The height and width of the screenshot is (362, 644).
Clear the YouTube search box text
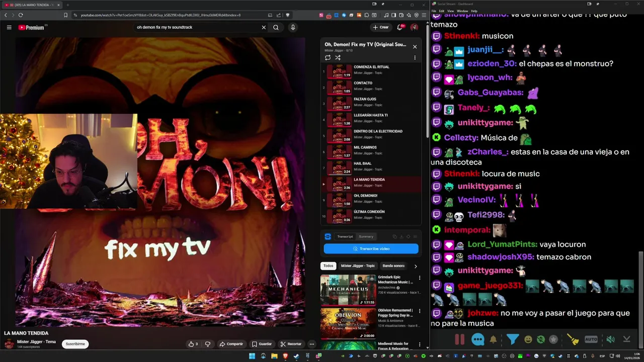(x=264, y=27)
